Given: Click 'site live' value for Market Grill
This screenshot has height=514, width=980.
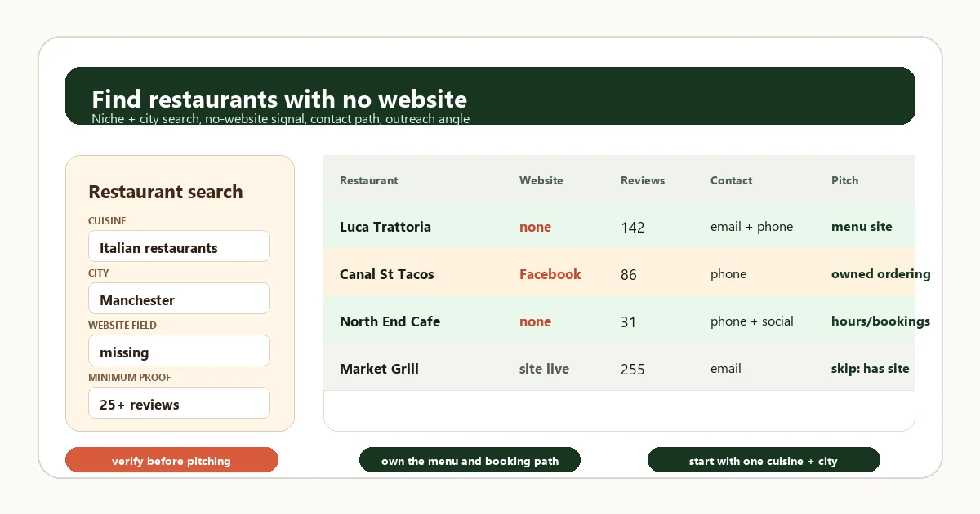Looking at the screenshot, I should [x=544, y=369].
